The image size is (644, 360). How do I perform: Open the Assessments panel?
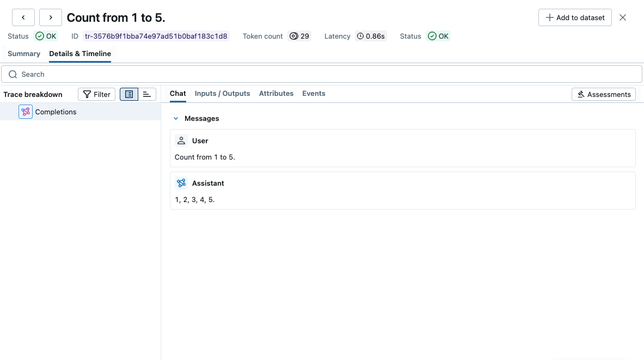tap(603, 94)
